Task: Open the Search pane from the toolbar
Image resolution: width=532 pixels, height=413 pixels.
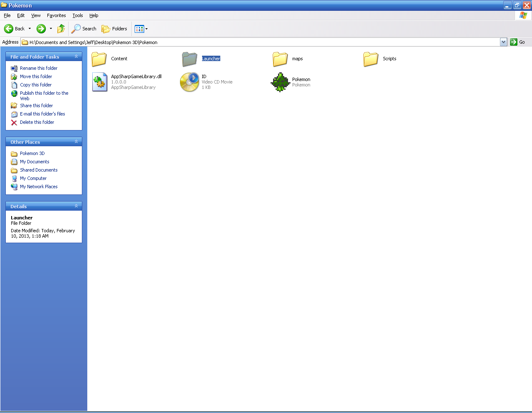Action: [84, 29]
